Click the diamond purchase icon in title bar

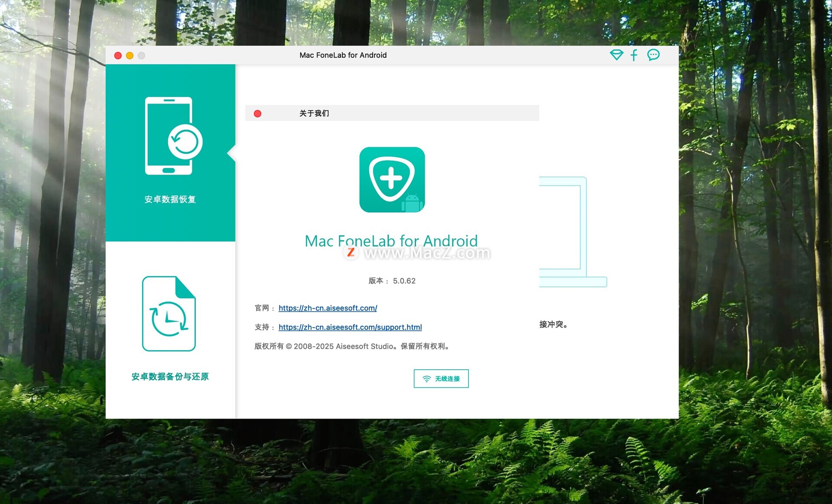tap(616, 55)
